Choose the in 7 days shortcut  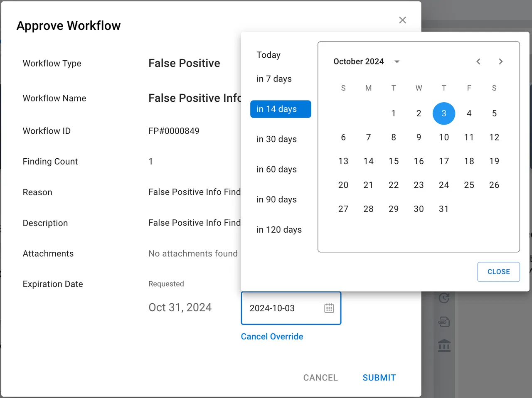point(274,79)
